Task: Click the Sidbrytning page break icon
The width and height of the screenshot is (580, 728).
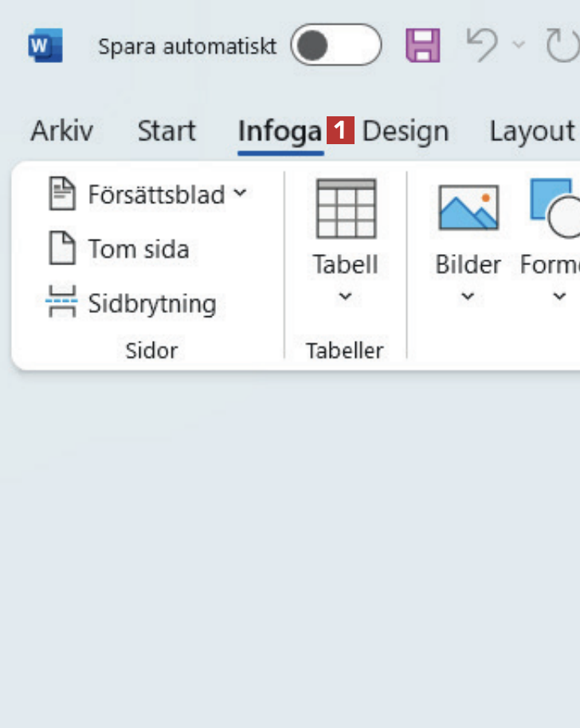Action: (62, 303)
